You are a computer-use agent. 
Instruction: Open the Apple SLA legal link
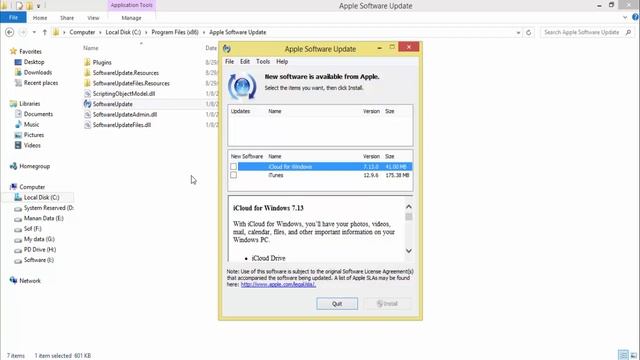pos(278,284)
